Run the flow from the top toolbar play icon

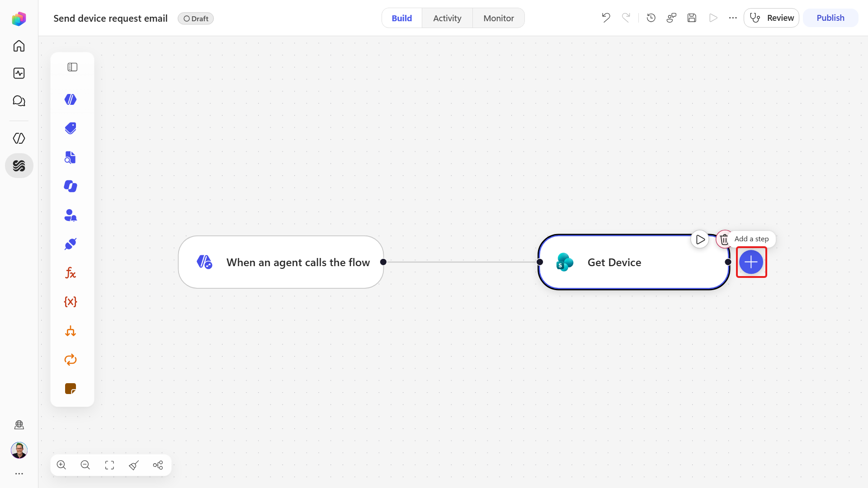click(713, 18)
